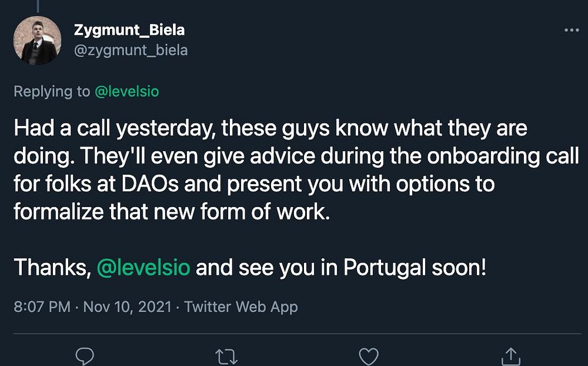Open the three-dot more options menu

tap(571, 30)
